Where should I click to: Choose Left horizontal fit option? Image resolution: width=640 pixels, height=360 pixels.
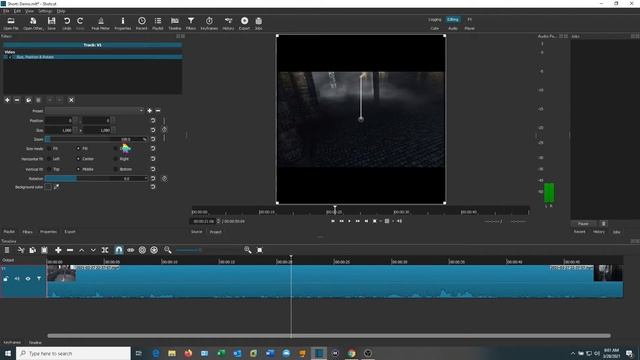(53, 159)
